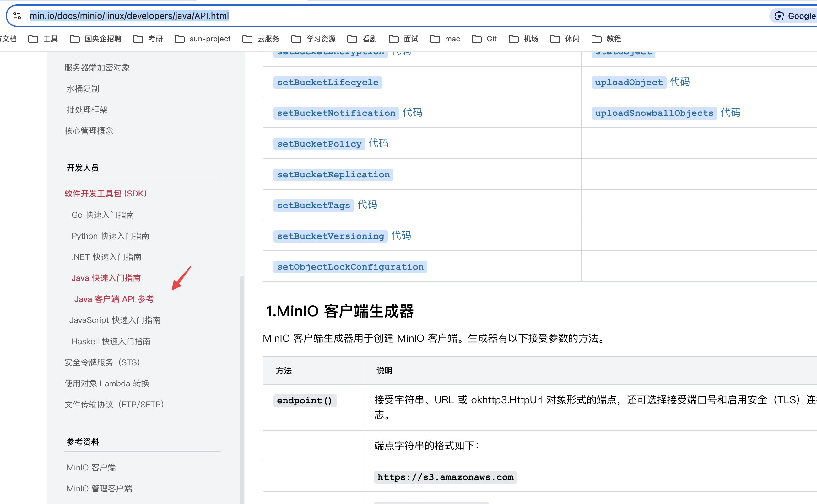The width and height of the screenshot is (817, 504).
Task: Open 安全令牌服务 (STS) page
Action: 103,362
